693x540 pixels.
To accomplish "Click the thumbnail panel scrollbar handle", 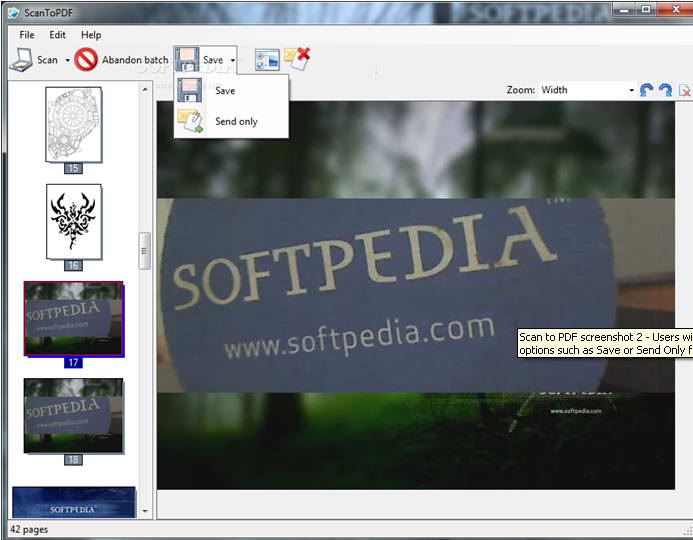I will [x=145, y=251].
